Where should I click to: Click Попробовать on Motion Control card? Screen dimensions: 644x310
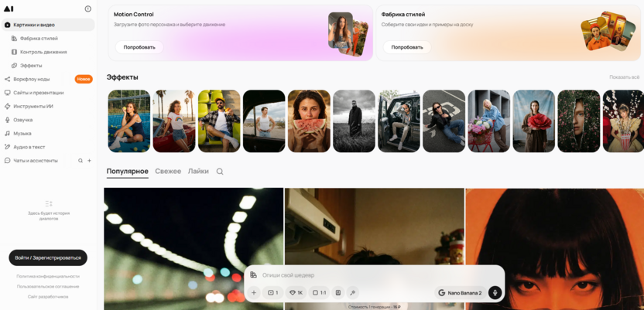tap(139, 47)
